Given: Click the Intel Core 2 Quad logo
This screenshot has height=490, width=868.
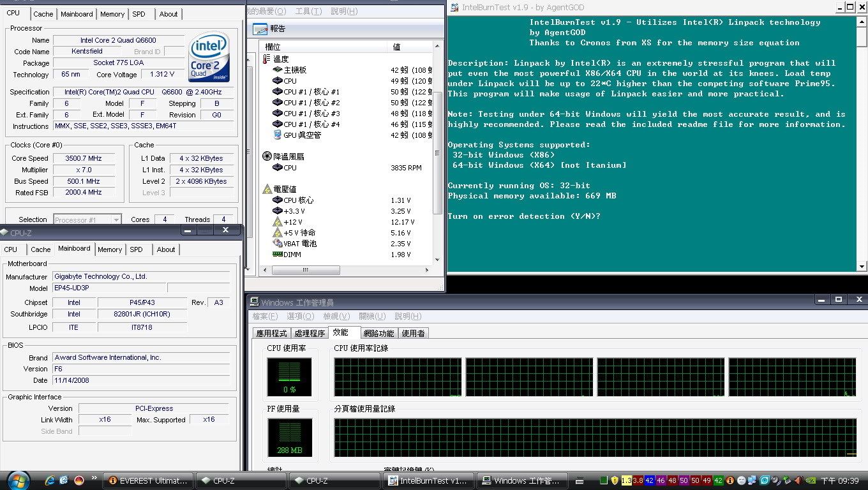Looking at the screenshot, I should pyautogui.click(x=209, y=58).
